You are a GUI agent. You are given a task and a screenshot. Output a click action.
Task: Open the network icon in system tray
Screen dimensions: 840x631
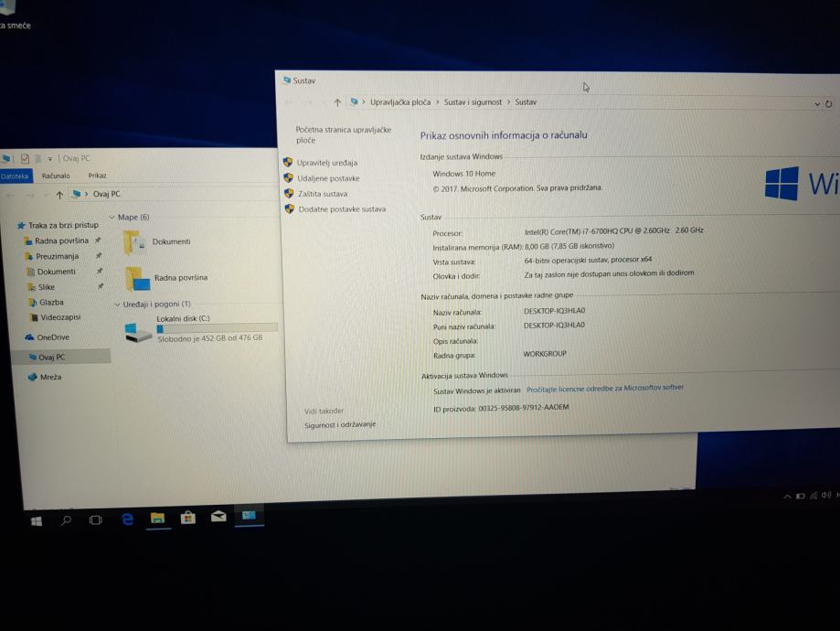(813, 496)
